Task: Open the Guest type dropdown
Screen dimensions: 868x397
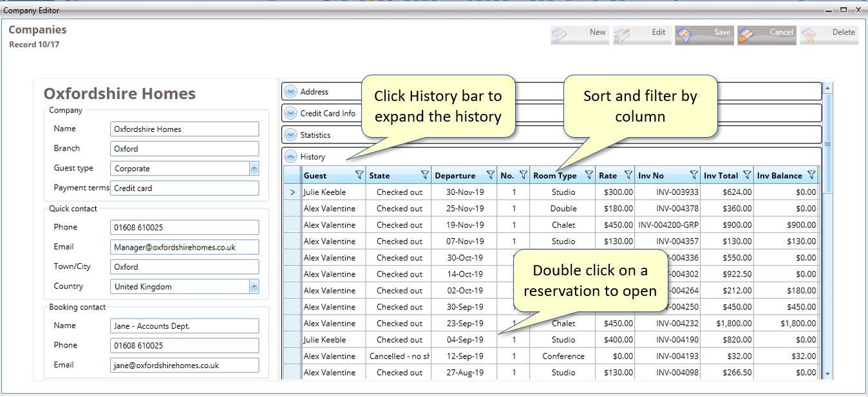Action: [x=254, y=169]
